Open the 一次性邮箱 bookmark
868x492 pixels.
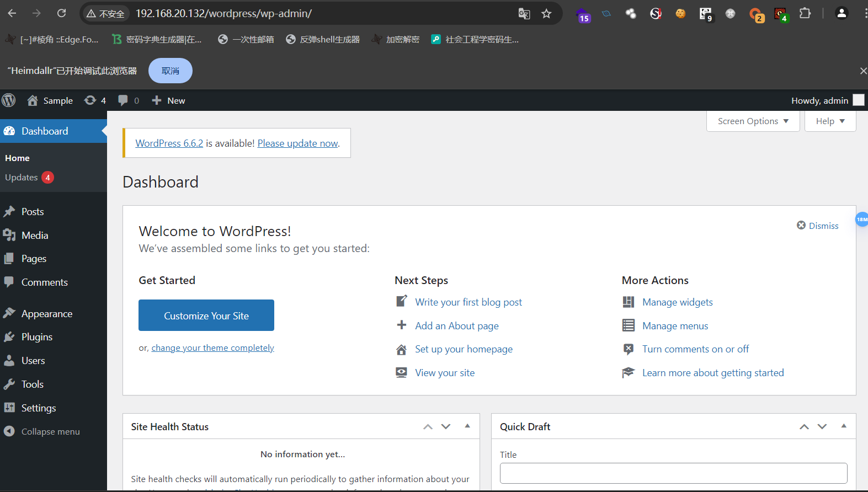pyautogui.click(x=246, y=40)
